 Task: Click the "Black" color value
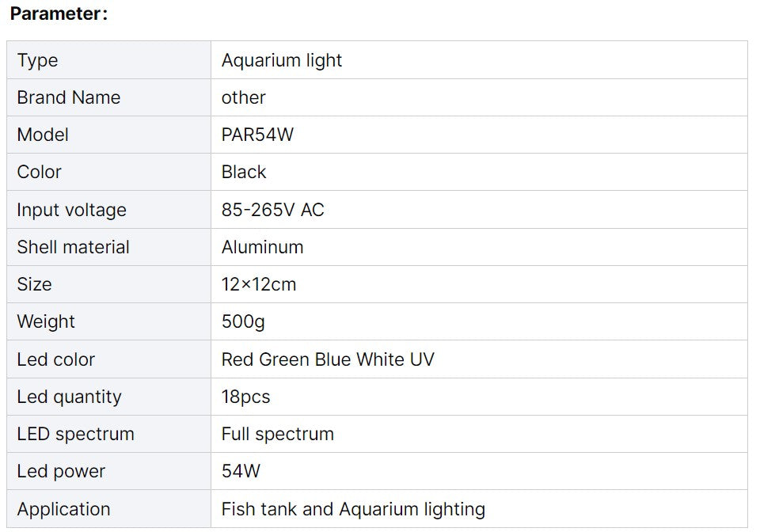click(x=244, y=173)
